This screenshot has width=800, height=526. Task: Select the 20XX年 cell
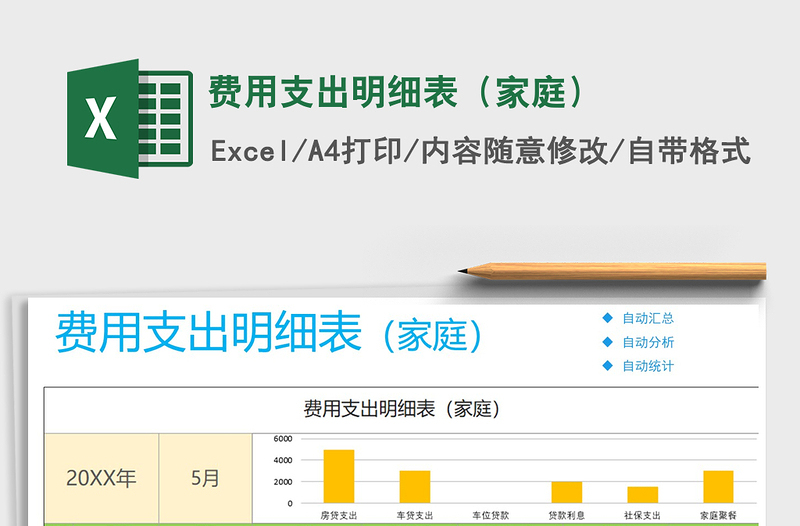(102, 478)
